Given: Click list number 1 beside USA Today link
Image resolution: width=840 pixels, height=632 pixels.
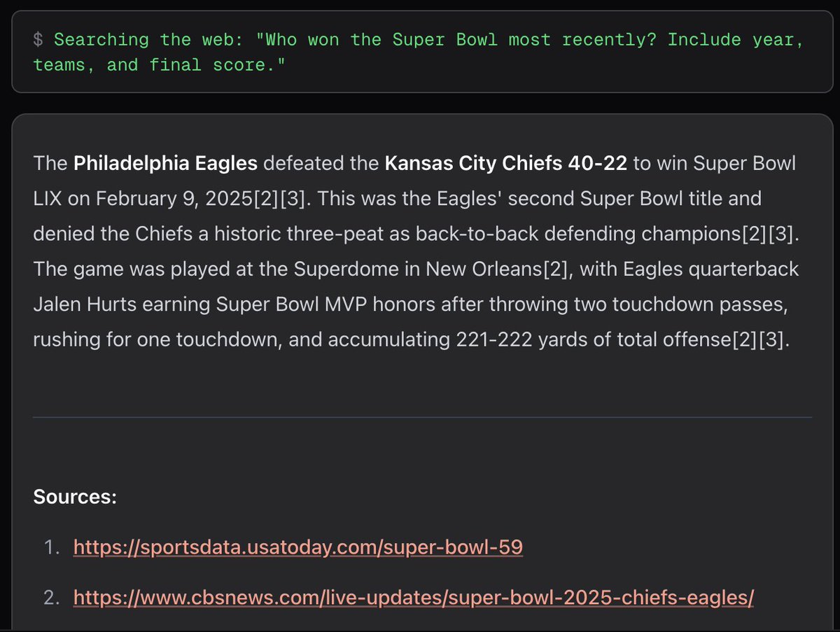Looking at the screenshot, I should point(51,547).
